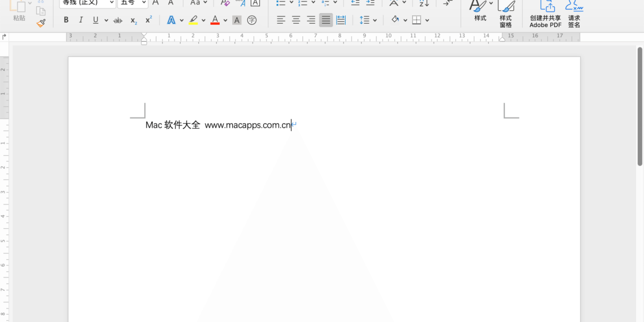Decrease paragraph indent
This screenshot has width=644, height=322.
click(x=355, y=2)
